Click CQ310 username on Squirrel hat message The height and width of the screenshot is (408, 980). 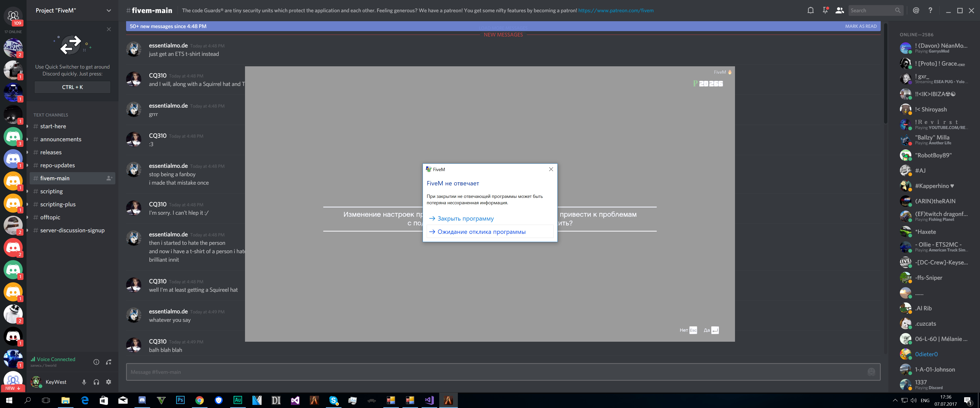point(157,75)
